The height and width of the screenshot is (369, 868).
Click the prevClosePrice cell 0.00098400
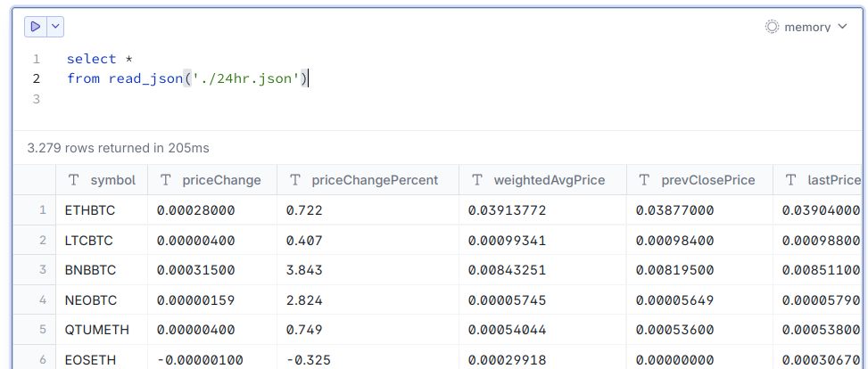coord(699,240)
